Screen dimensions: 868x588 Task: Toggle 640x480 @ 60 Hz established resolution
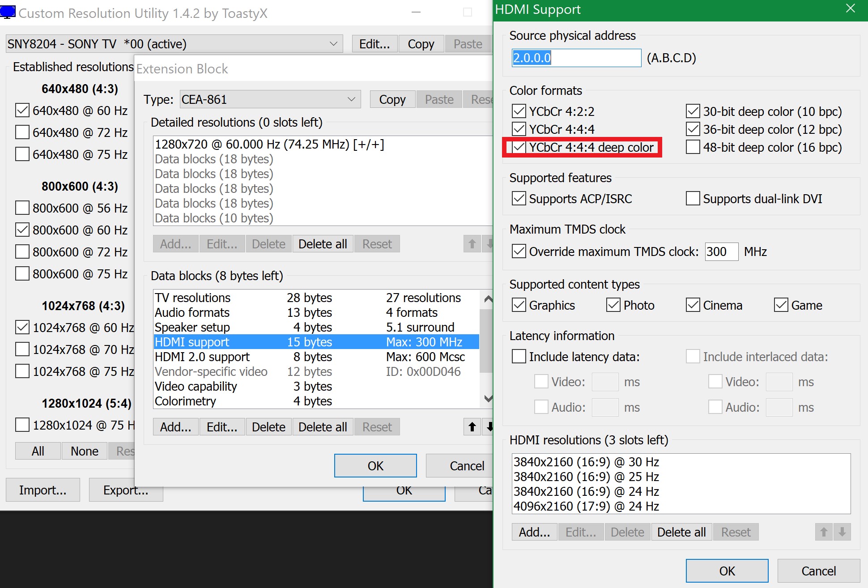coord(22,110)
